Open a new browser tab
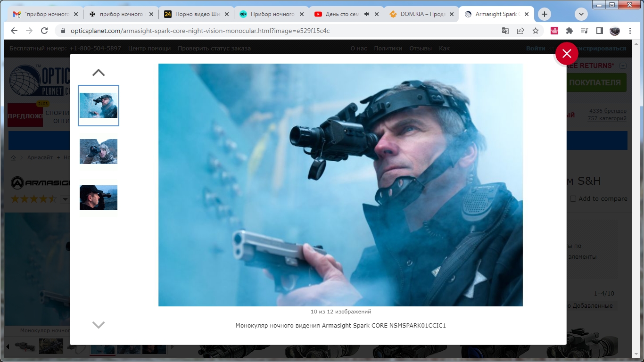The height and width of the screenshot is (362, 644). tap(545, 14)
